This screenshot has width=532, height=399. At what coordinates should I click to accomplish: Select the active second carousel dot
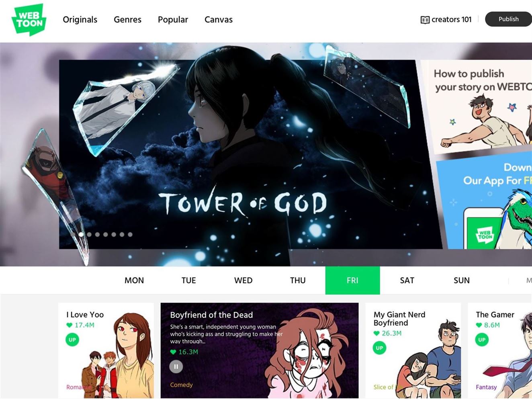81,234
